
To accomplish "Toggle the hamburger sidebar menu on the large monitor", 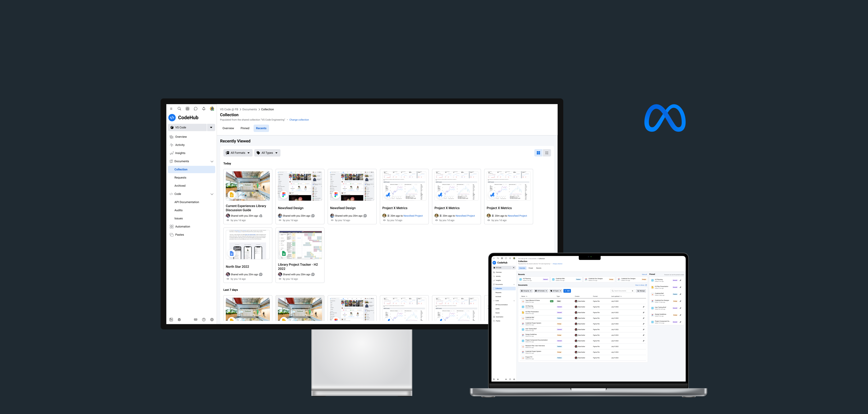I will [171, 109].
